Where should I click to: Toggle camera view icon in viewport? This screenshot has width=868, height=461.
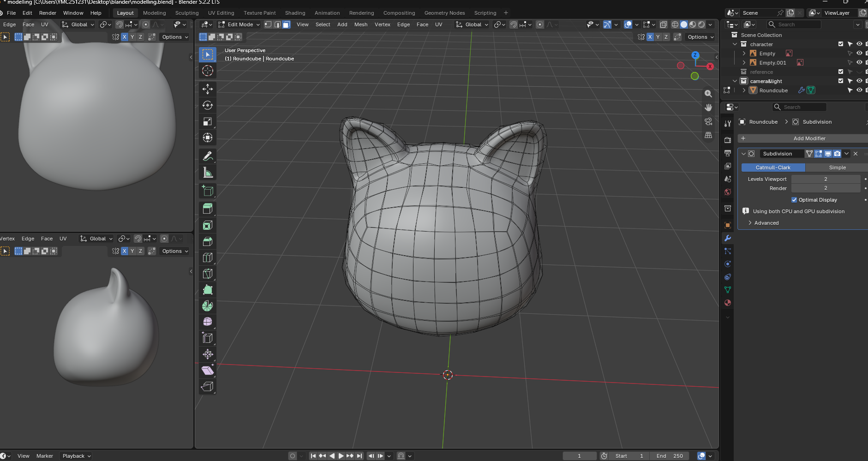click(x=708, y=121)
